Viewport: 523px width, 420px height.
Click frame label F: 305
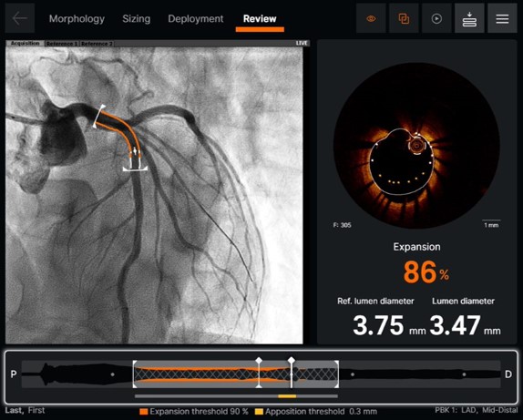point(342,225)
